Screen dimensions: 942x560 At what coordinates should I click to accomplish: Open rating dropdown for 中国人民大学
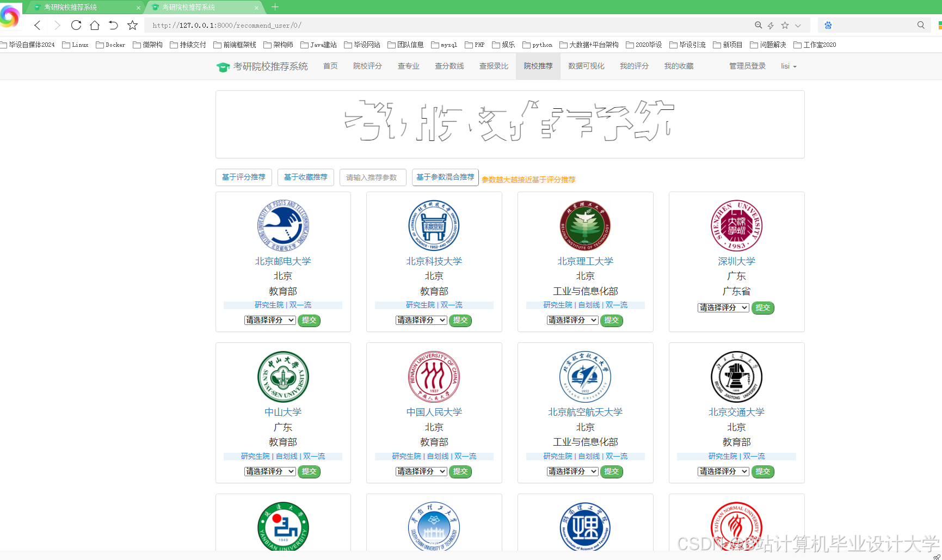(x=421, y=471)
